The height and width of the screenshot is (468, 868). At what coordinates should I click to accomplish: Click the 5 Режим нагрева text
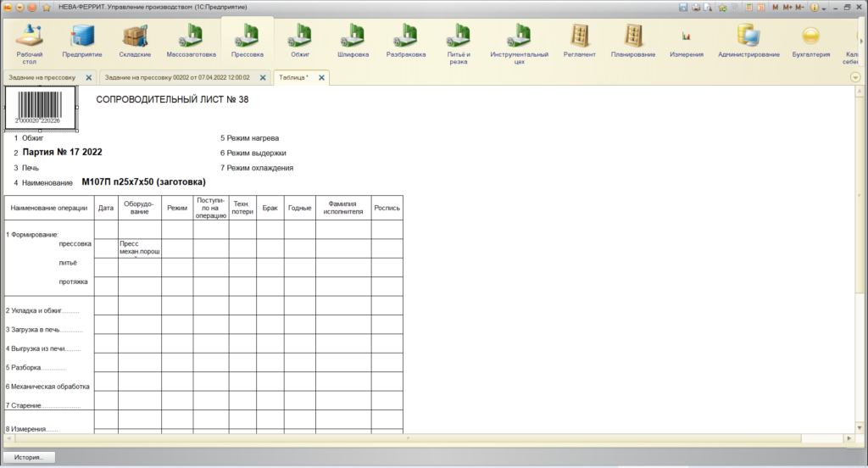coord(250,138)
